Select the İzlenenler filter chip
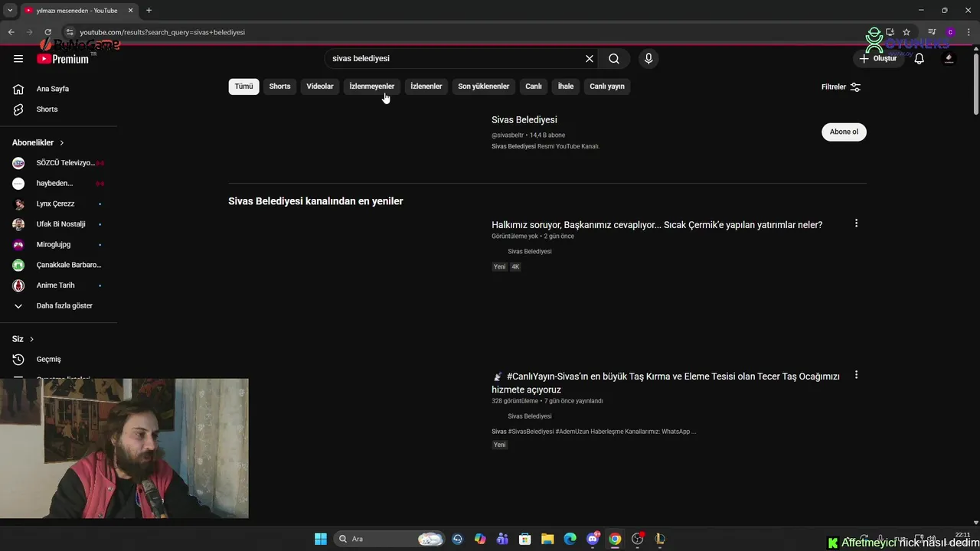 pyautogui.click(x=426, y=86)
